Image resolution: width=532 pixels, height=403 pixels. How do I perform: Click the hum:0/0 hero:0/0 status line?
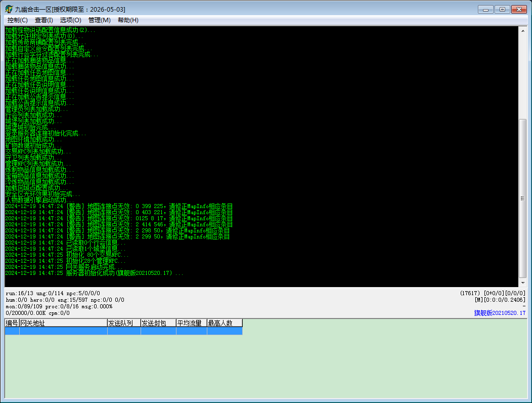point(65,300)
